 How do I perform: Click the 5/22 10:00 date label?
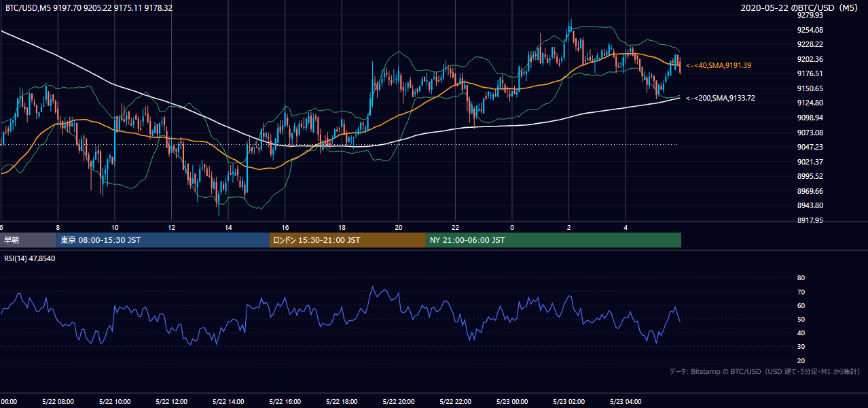coord(115,402)
